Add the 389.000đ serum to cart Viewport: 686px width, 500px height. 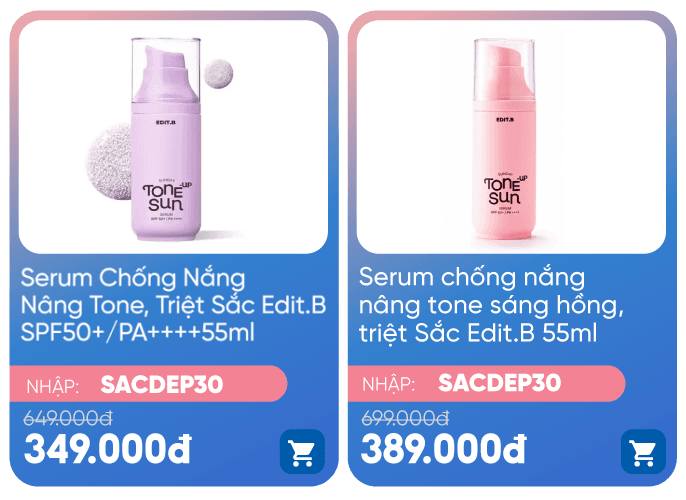tap(643, 451)
